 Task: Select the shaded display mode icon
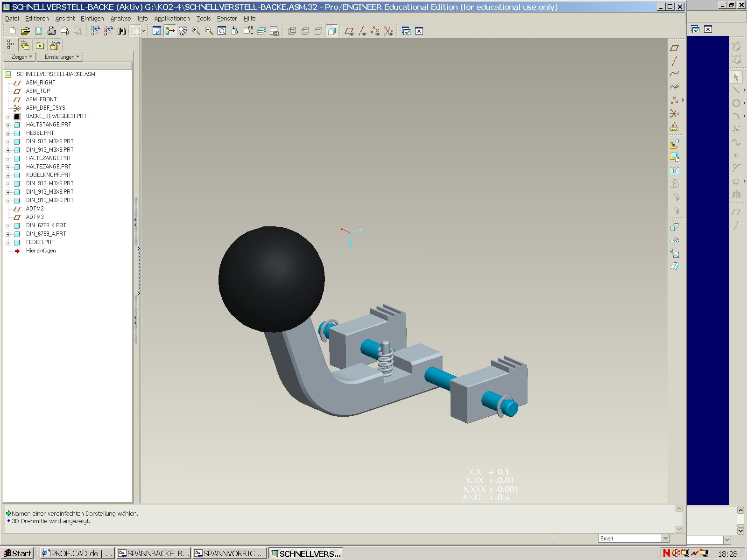331,31
